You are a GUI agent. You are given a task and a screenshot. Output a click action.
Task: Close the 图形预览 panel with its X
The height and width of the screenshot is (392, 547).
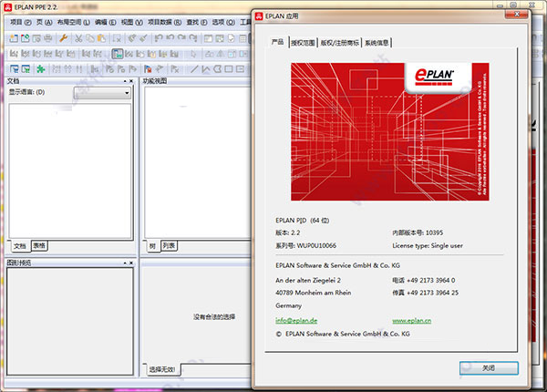pyautogui.click(x=131, y=263)
